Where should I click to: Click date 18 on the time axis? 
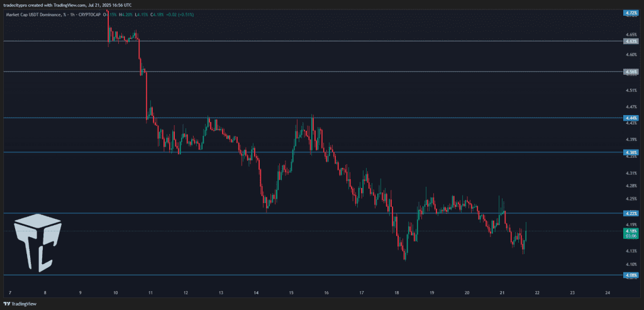397,293
